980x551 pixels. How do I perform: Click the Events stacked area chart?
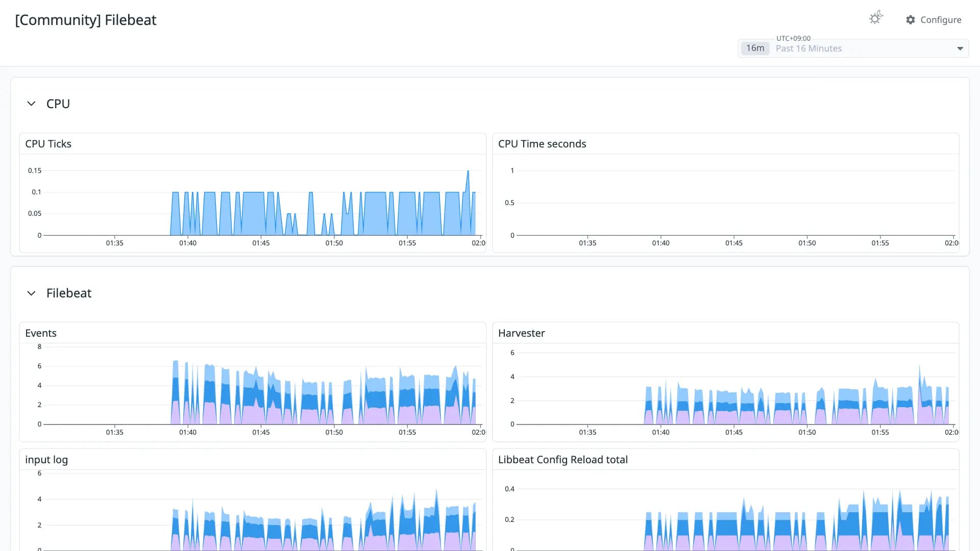[x=263, y=386]
